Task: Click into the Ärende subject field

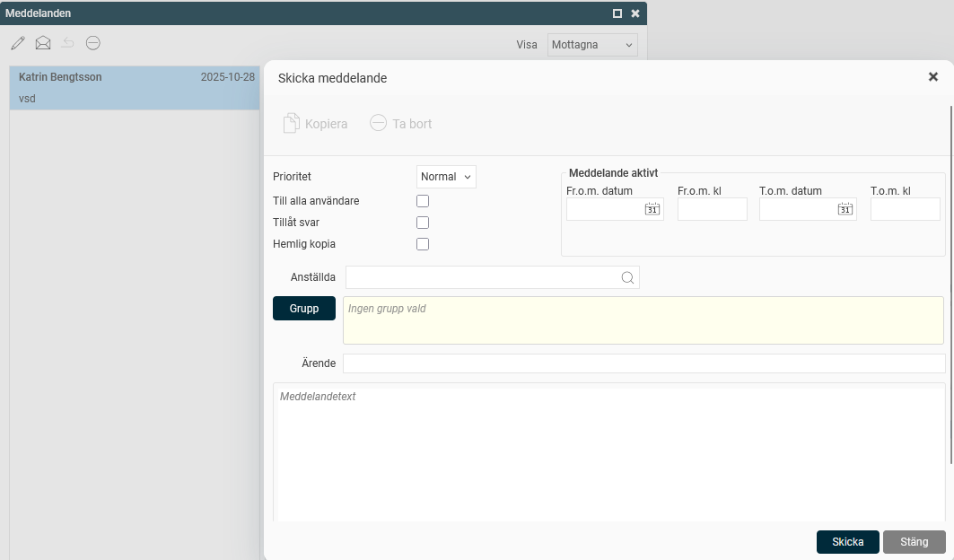Action: (x=643, y=363)
